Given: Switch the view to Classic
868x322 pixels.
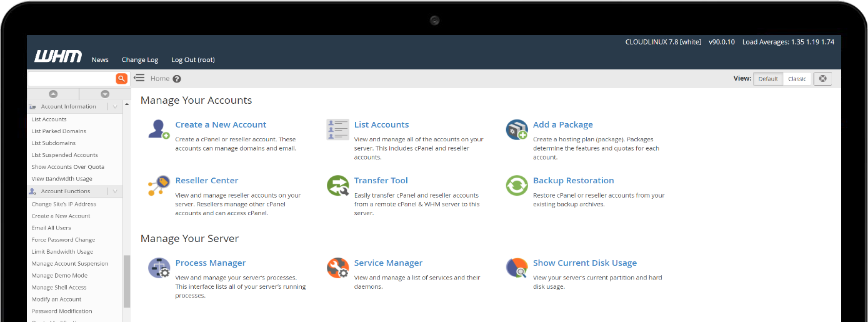Looking at the screenshot, I should click(x=797, y=79).
